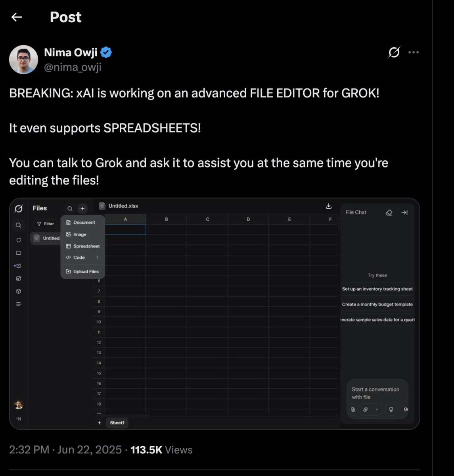Screen dimensions: 454x476
Task: Open search in the Files panel
Action: [70, 208]
